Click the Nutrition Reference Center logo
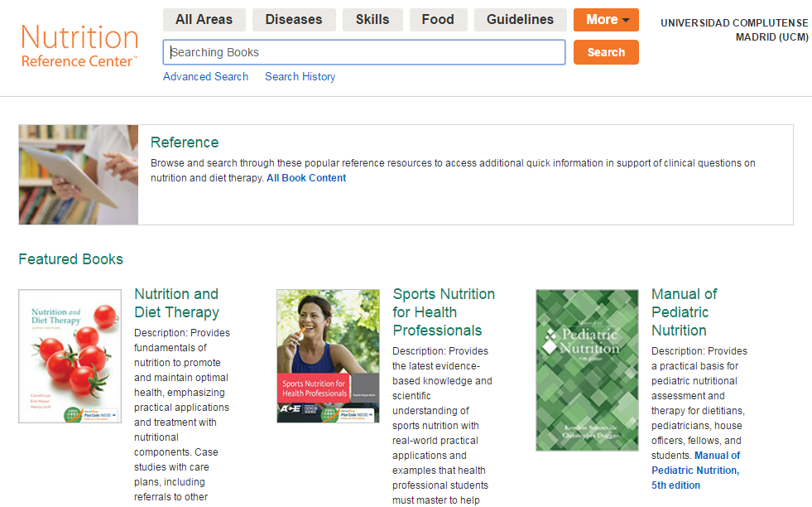 click(79, 46)
